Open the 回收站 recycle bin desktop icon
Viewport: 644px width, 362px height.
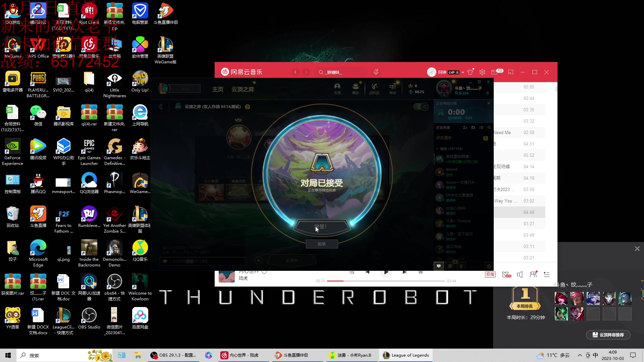click(x=13, y=217)
